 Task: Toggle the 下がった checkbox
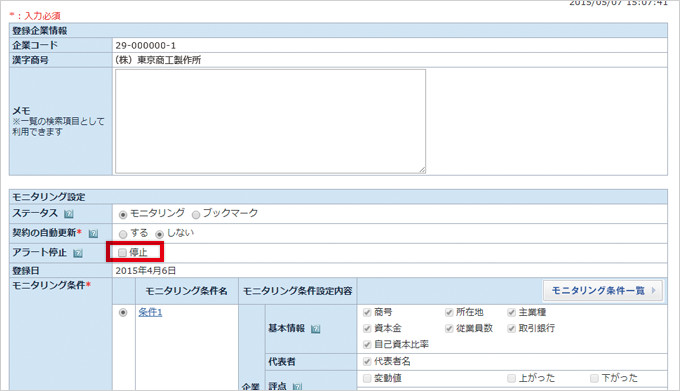(x=594, y=378)
